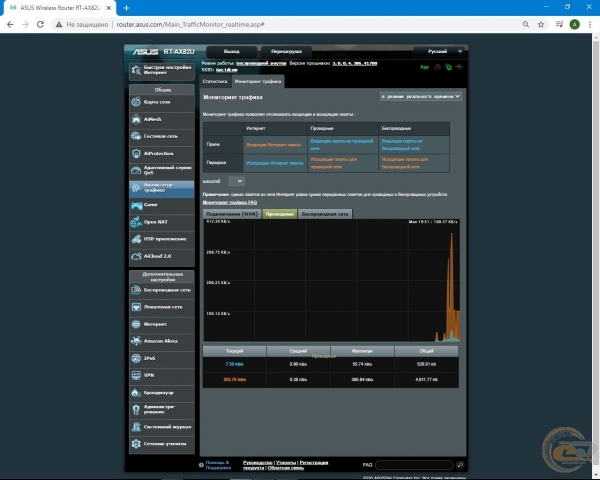Image resolution: width=600 pixels, height=480 pixels.
Task: Open the AiProtection shield icon
Action: pyautogui.click(x=136, y=153)
